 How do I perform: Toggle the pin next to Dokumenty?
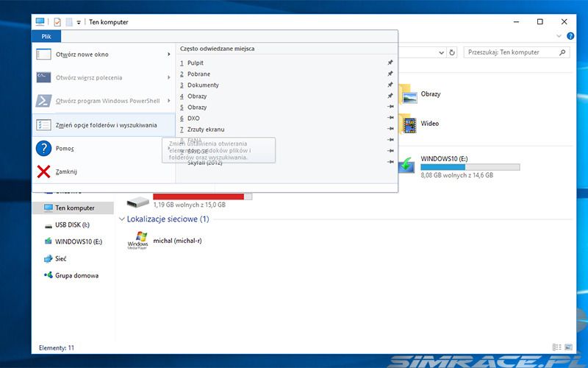390,85
